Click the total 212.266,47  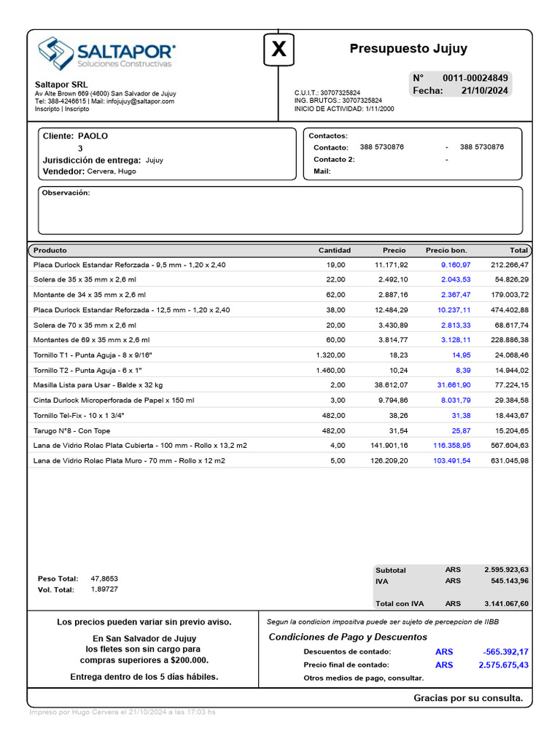510,265
